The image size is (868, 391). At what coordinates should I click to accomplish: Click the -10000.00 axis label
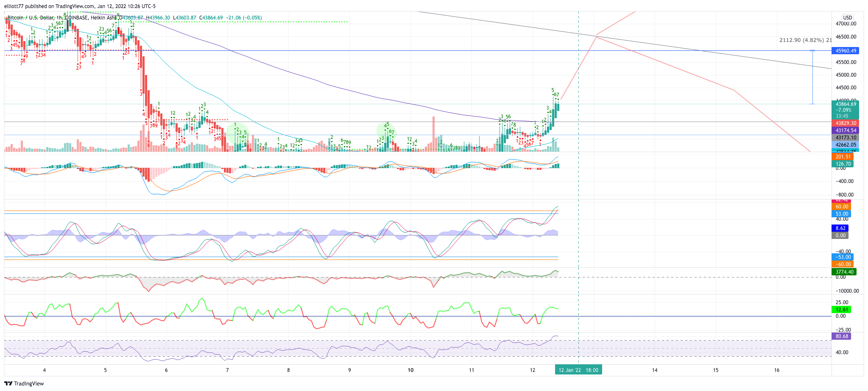pyautogui.click(x=847, y=291)
